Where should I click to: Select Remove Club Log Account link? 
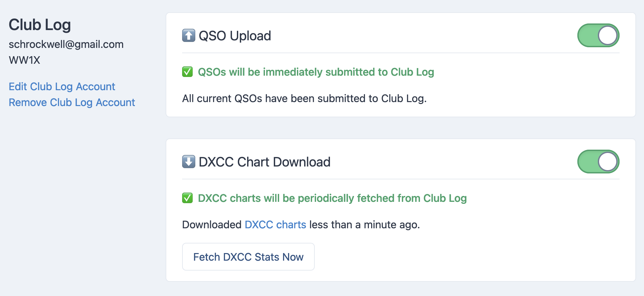72,102
